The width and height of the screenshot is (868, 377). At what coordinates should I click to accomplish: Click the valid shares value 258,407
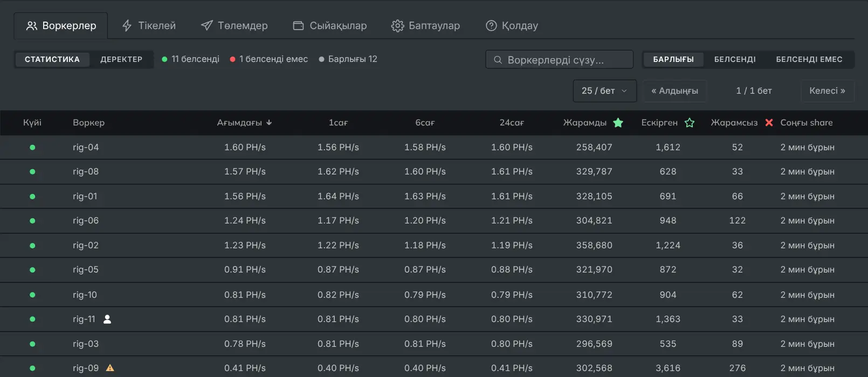(594, 148)
